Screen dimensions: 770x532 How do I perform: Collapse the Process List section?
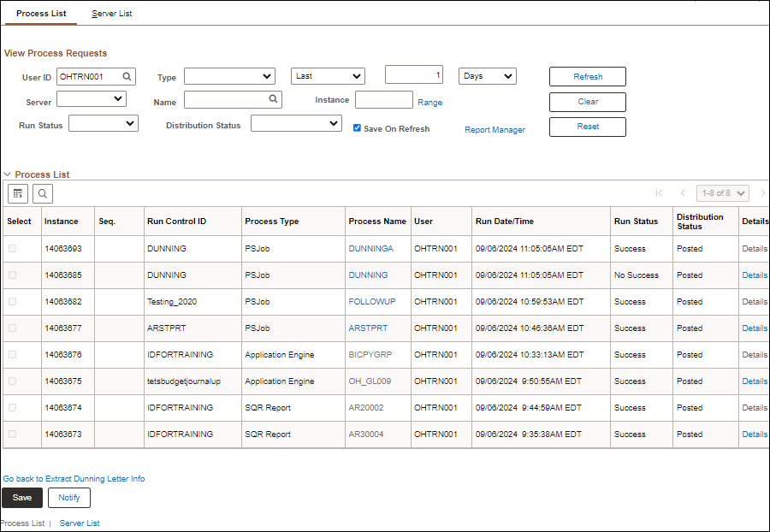(8, 174)
